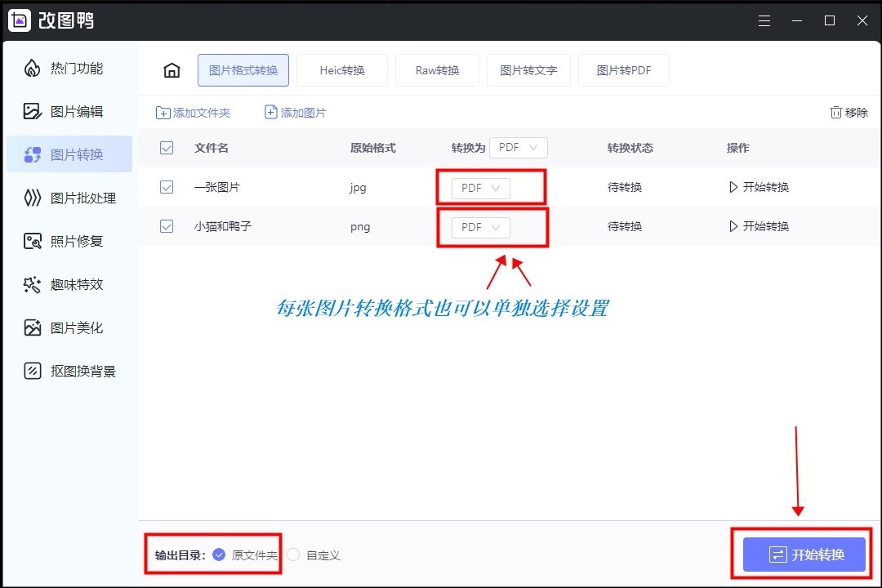Uncheck the 一张图片 file checkbox

click(x=167, y=187)
